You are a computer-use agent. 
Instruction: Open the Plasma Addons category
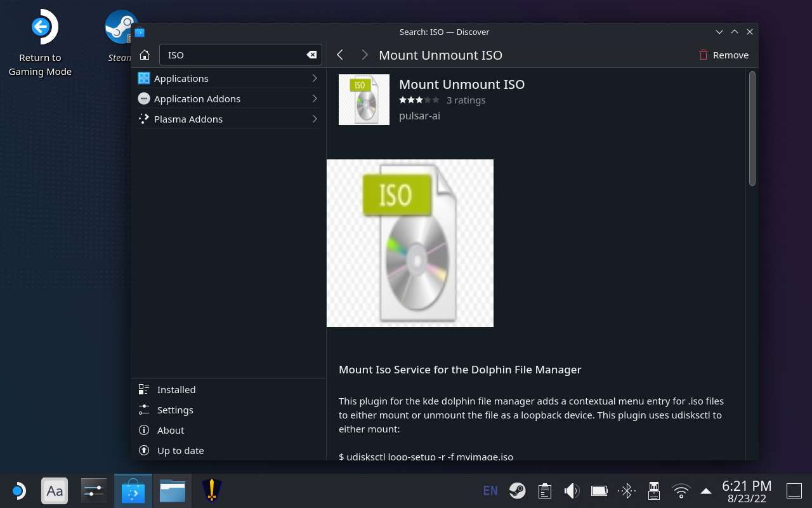pyautogui.click(x=228, y=119)
